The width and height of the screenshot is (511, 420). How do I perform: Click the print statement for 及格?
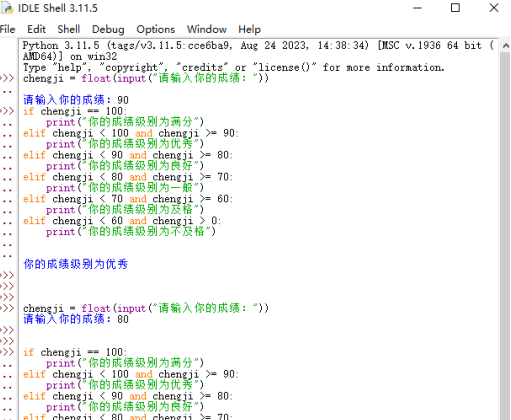125,210
